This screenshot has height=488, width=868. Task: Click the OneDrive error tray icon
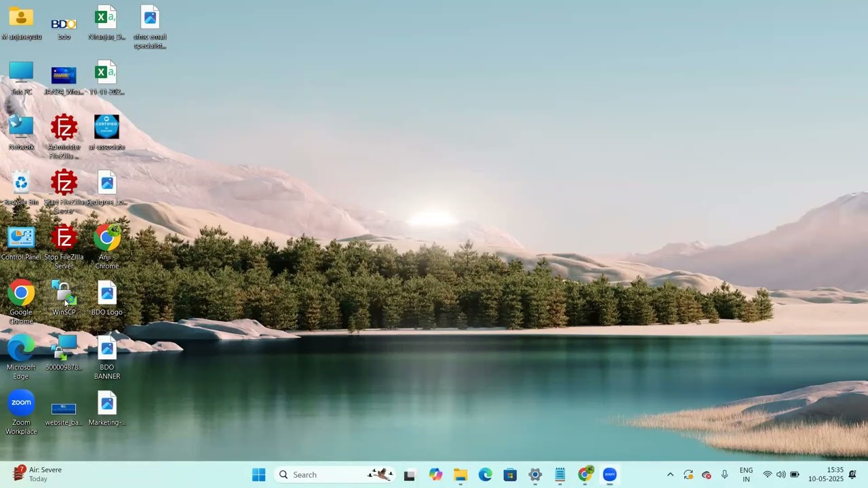[707, 474]
